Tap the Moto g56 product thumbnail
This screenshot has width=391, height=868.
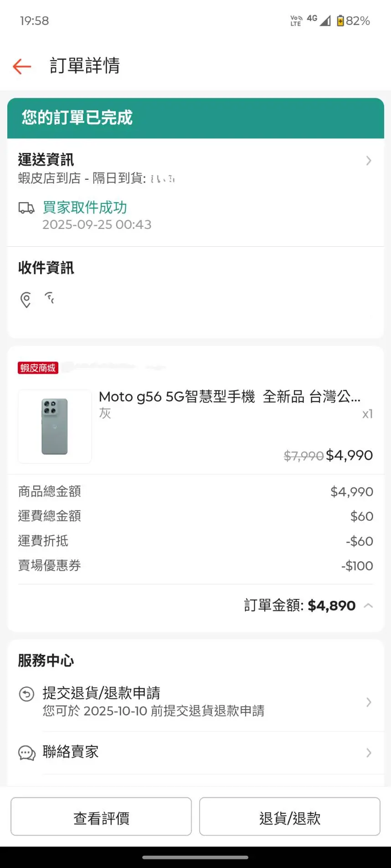55,426
